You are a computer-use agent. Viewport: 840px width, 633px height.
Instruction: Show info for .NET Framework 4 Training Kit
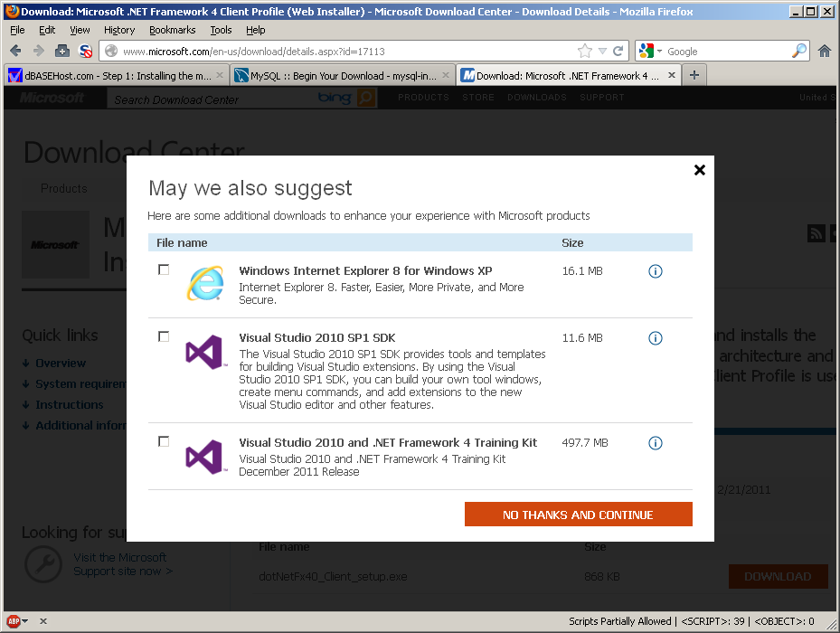pos(656,443)
